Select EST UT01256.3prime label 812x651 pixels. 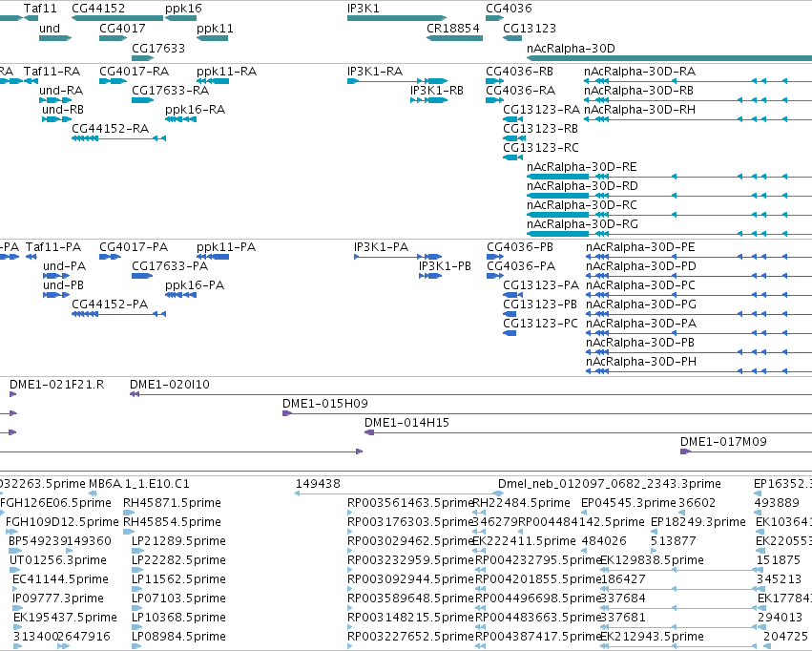click(58, 560)
